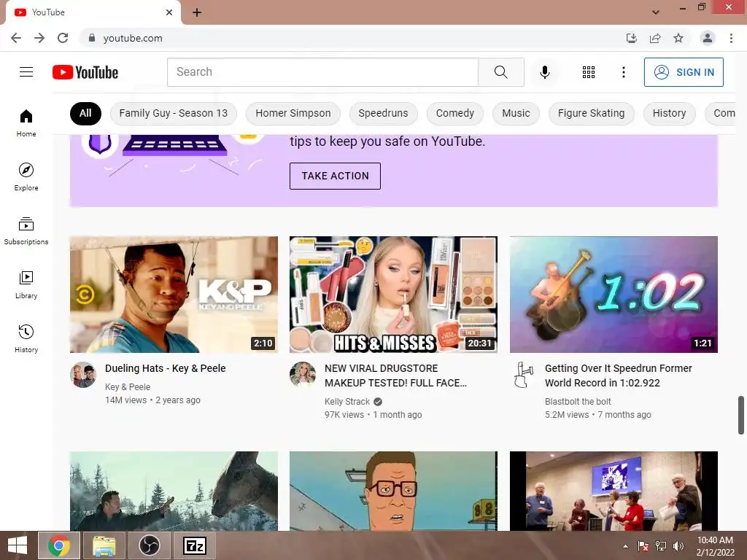Open Key & Peele channel name link
The image size is (747, 560).
click(x=128, y=387)
